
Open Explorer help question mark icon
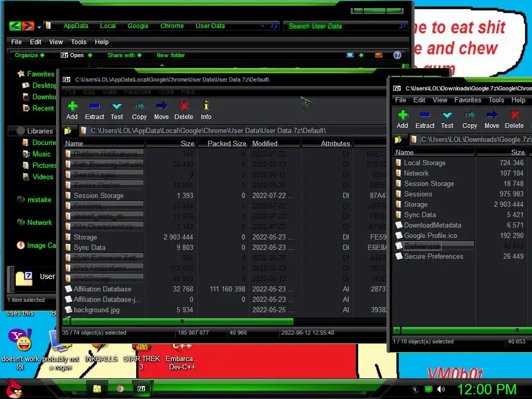pos(397,55)
